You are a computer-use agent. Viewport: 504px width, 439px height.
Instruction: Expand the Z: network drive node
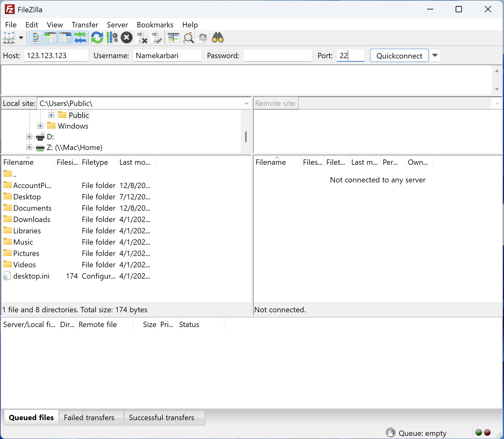point(29,147)
